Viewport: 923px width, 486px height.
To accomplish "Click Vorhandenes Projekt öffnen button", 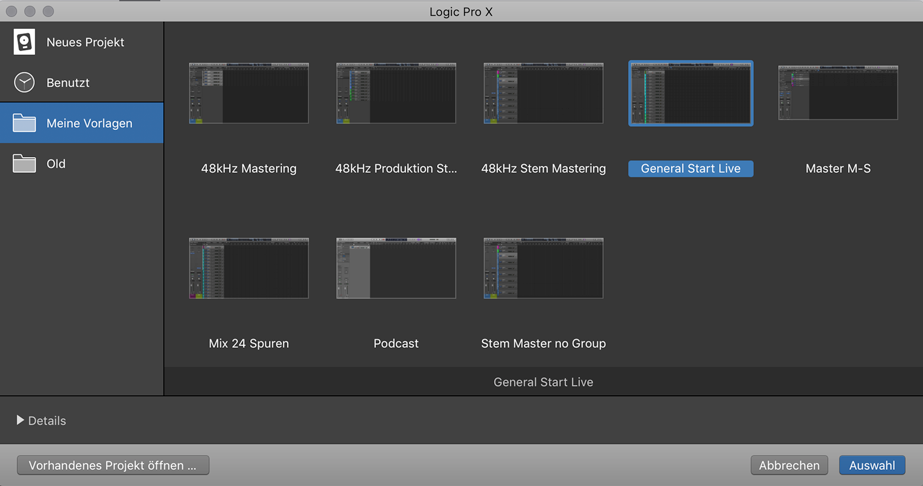I will [113, 465].
